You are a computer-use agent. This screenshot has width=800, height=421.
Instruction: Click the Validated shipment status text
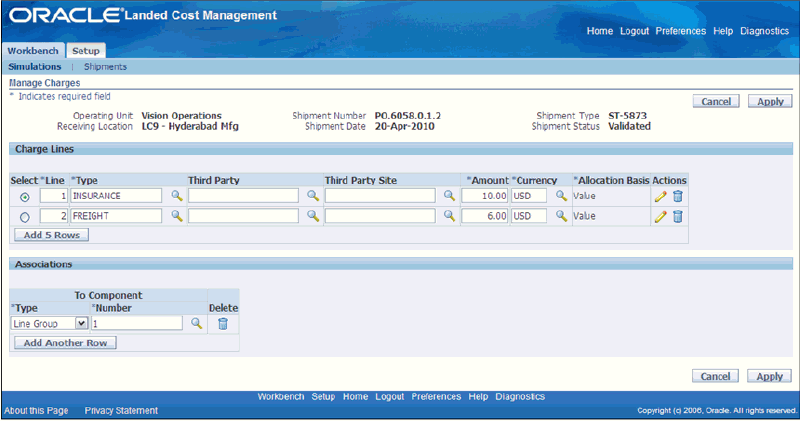click(x=629, y=127)
